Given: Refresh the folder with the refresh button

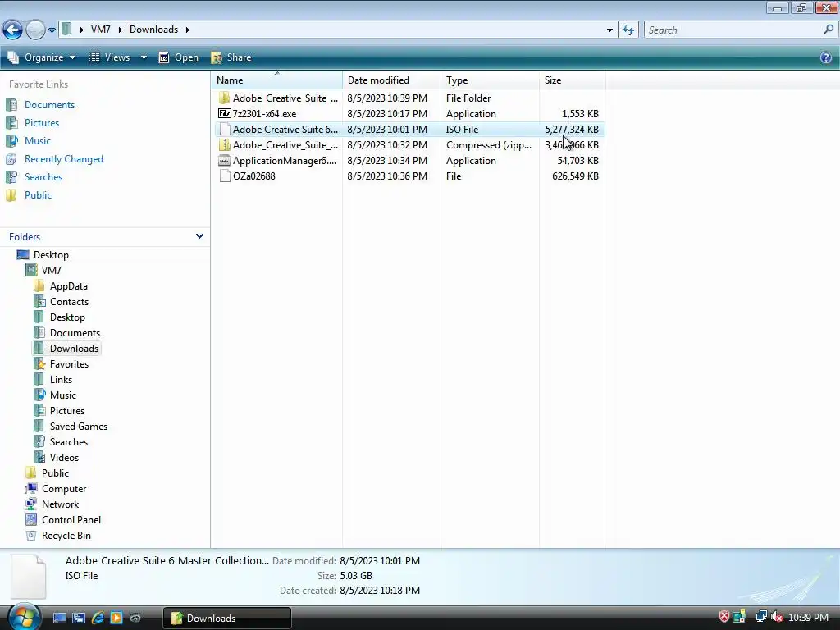Looking at the screenshot, I should pos(628,30).
